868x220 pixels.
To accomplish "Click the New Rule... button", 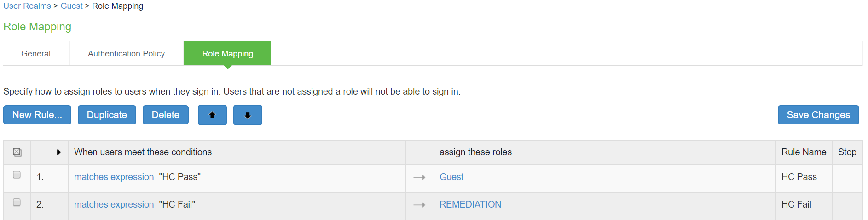I will coord(37,115).
